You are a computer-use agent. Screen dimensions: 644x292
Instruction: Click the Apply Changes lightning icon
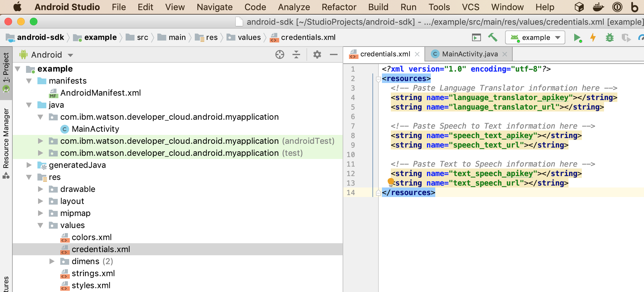(x=593, y=38)
